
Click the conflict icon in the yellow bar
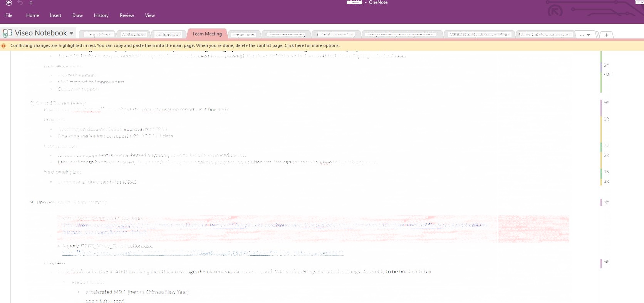[x=4, y=45]
